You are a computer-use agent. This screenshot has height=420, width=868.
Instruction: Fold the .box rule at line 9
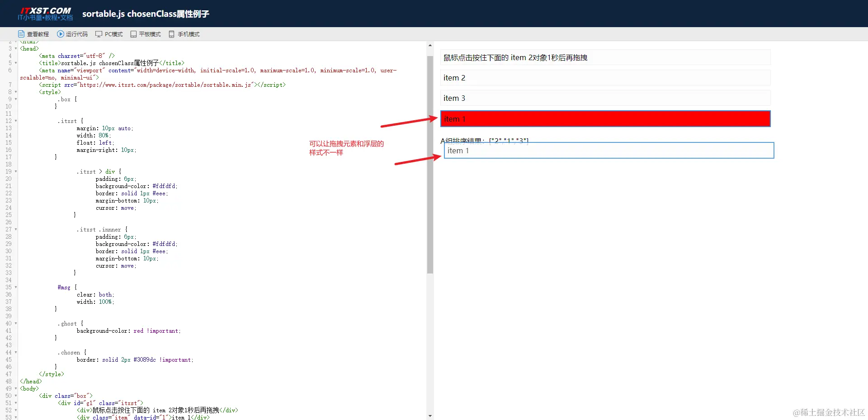pyautogui.click(x=16, y=99)
